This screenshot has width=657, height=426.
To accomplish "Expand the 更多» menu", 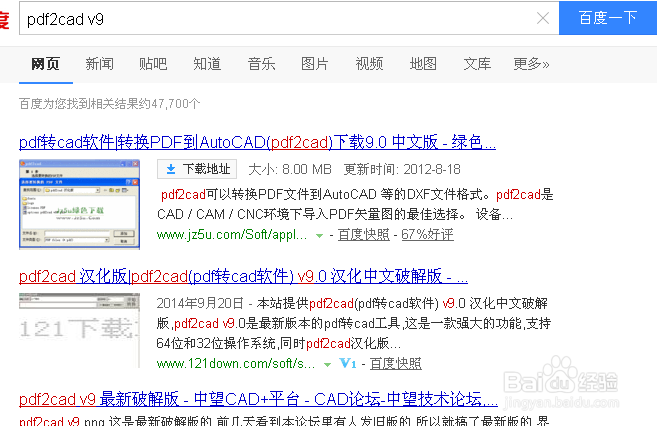I will pos(531,64).
